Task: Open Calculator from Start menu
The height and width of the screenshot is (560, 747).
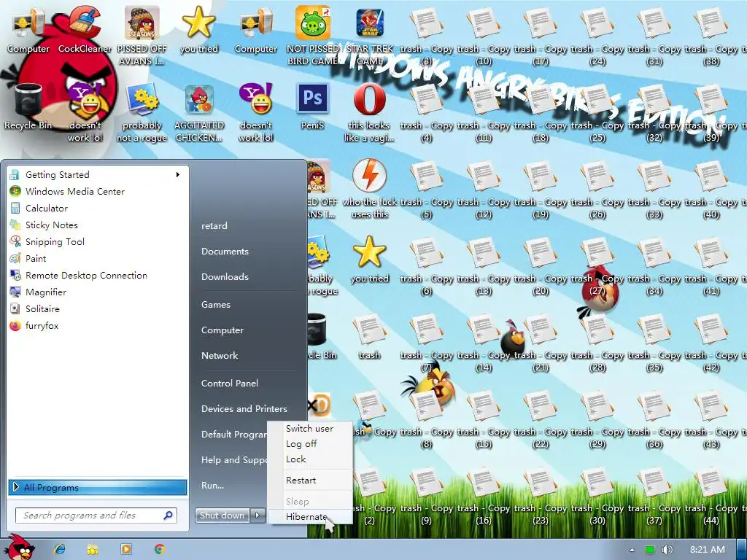Action: pos(98,208)
